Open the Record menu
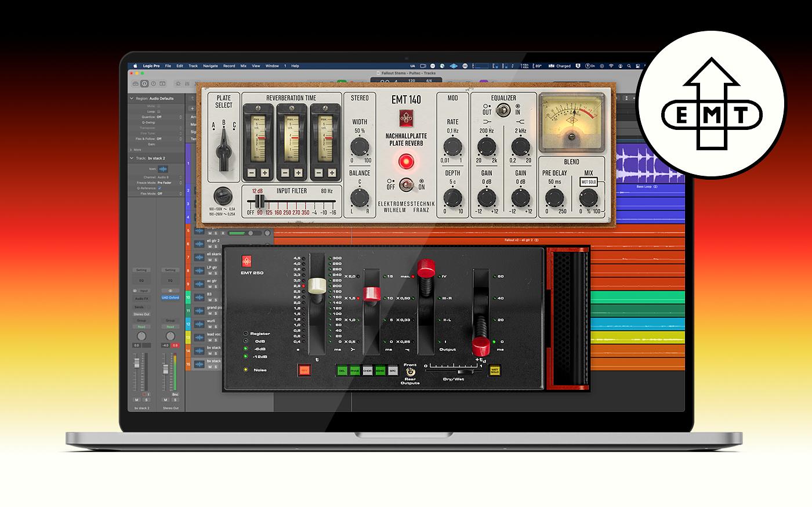The width and height of the screenshot is (812, 507). 229,66
